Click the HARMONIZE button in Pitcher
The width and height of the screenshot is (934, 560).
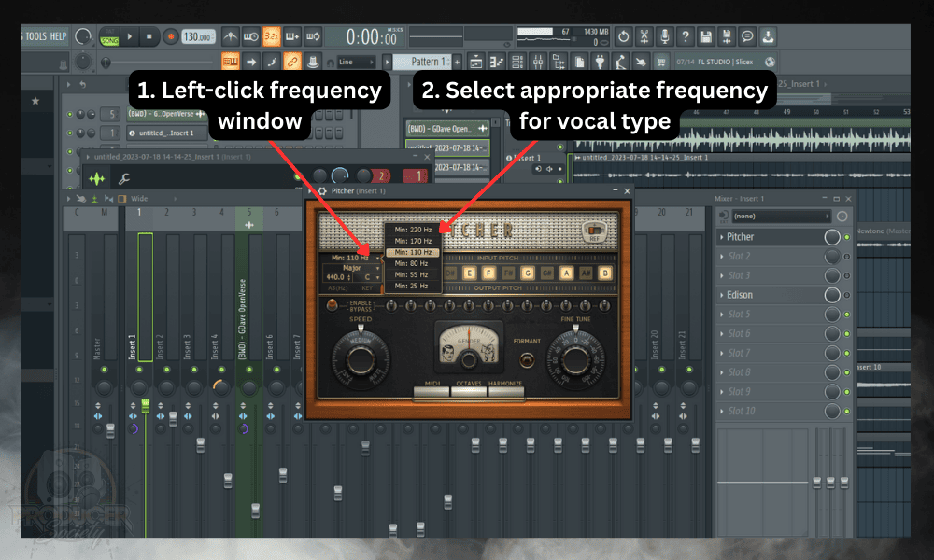coord(505,391)
